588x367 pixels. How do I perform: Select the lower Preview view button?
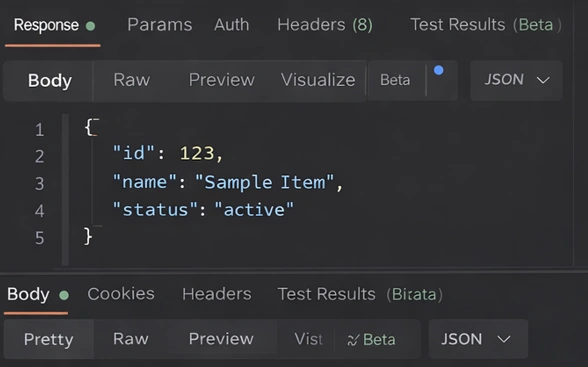[x=221, y=339]
